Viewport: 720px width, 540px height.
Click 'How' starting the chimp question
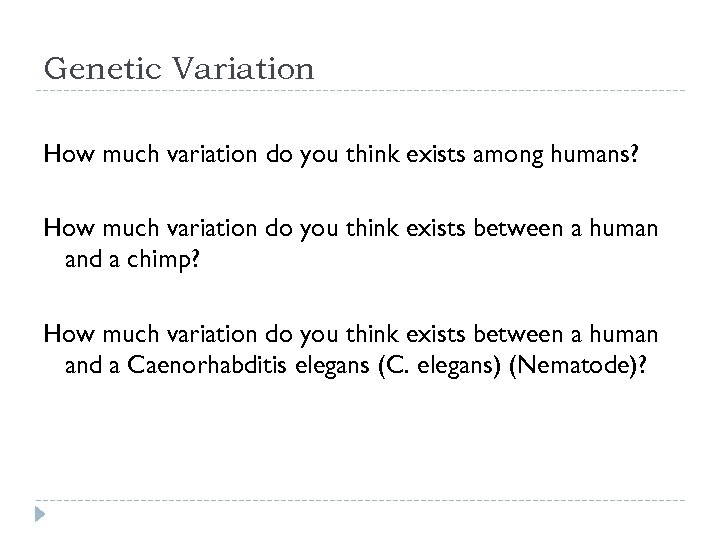(x=62, y=229)
